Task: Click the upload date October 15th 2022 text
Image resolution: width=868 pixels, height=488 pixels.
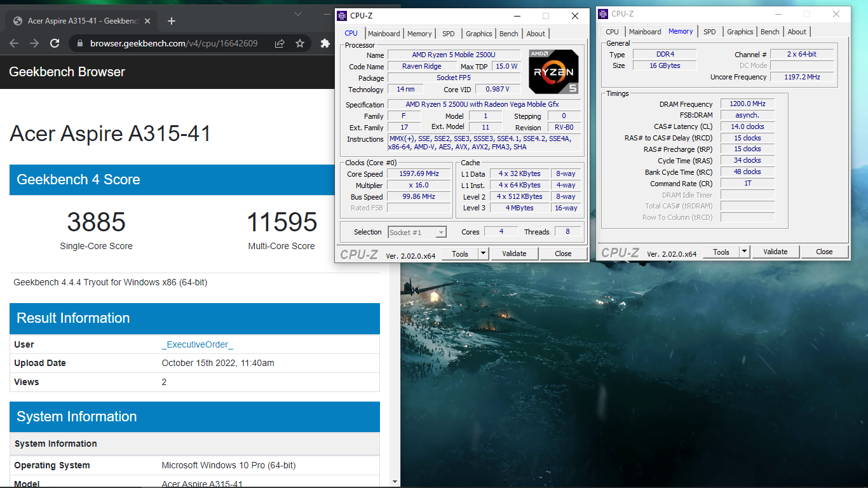Action: pyautogui.click(x=218, y=363)
